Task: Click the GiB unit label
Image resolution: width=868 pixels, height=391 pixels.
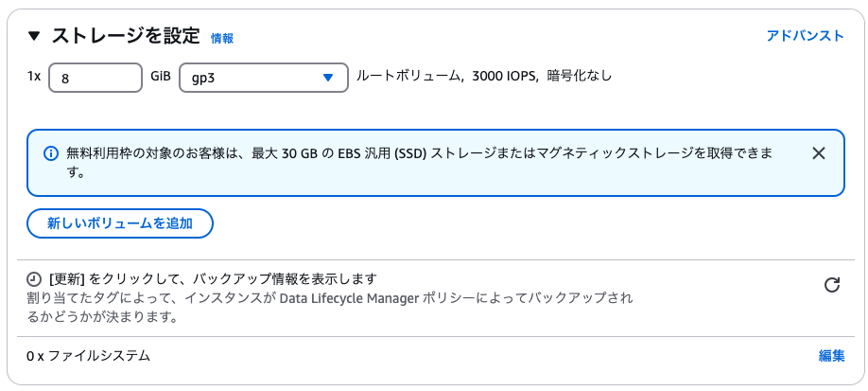Action: coord(161,77)
